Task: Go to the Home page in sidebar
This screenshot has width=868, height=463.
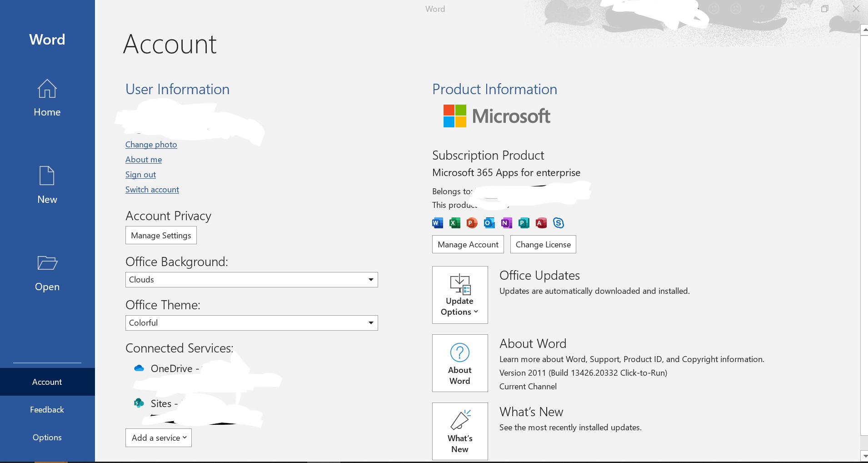Action: [x=47, y=98]
